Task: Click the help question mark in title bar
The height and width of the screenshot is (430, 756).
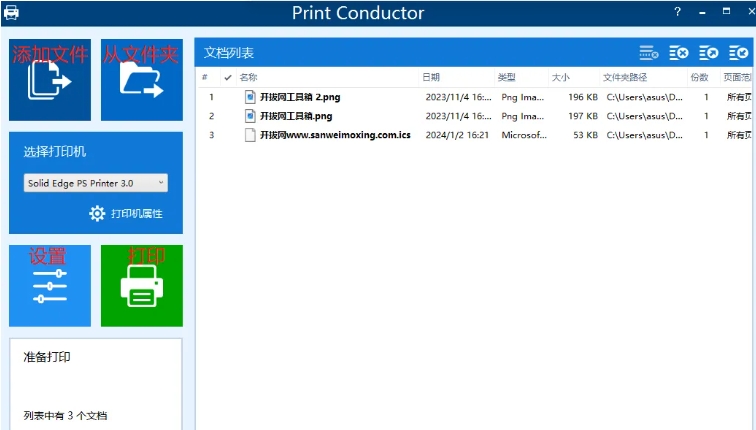Action: click(x=677, y=12)
